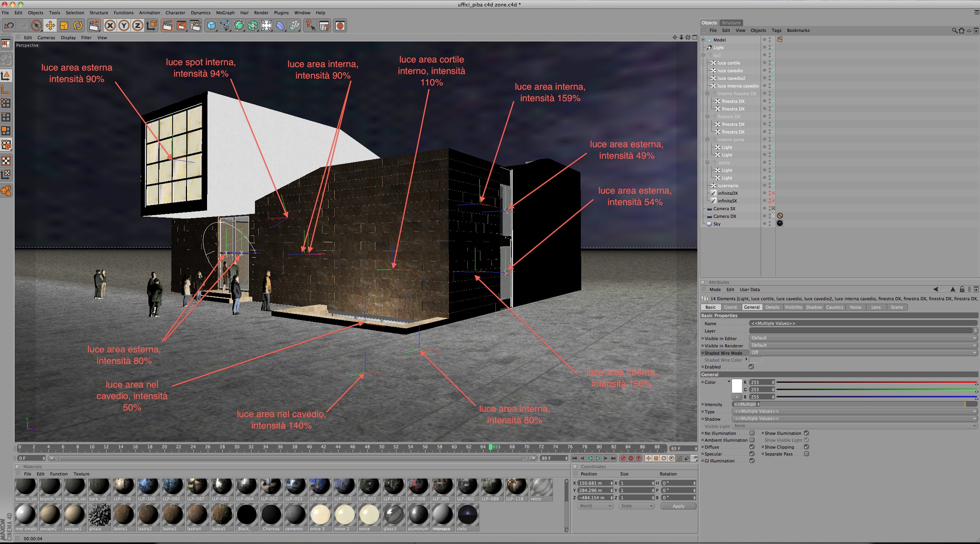The width and height of the screenshot is (980, 544).
Task: Switch to the Shadow attributes tab
Action: (814, 307)
